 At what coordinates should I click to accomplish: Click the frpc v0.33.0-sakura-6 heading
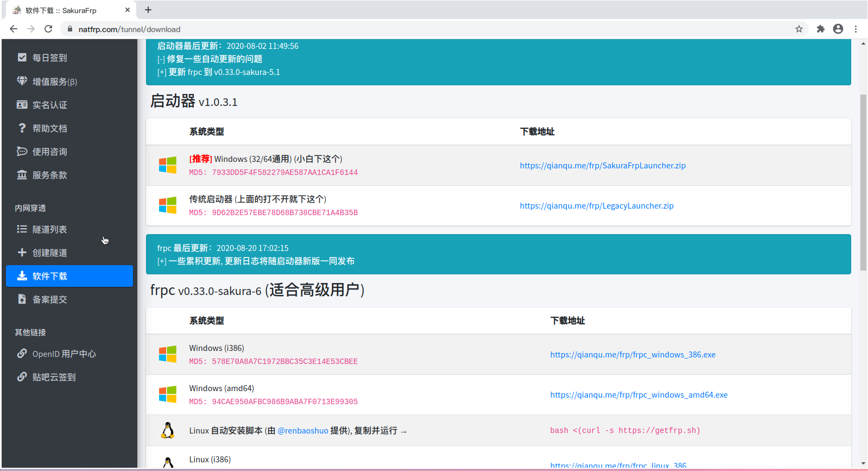pos(257,290)
